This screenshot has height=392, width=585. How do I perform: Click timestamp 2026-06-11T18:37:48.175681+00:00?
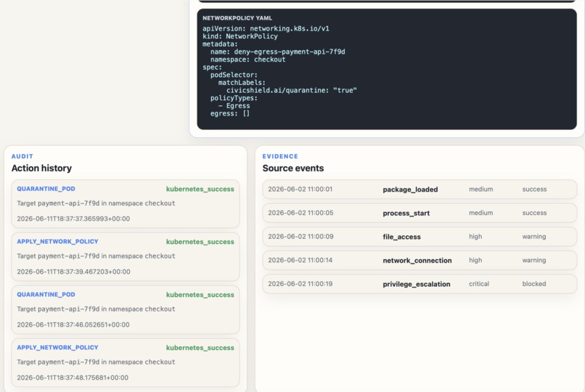coord(73,377)
